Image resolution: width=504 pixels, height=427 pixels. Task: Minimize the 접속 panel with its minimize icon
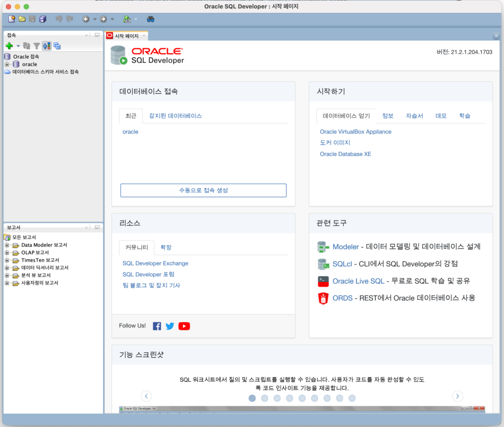[97, 35]
